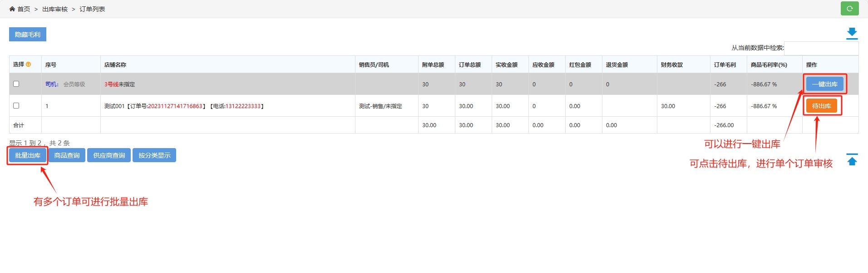The width and height of the screenshot is (868, 273).
Task: Click the blue upload arrow icon
Action: point(852,159)
